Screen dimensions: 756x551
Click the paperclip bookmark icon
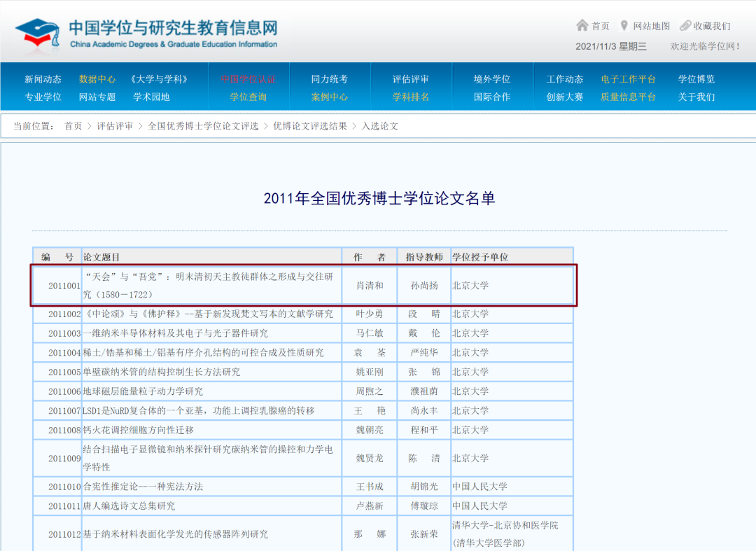[685, 26]
